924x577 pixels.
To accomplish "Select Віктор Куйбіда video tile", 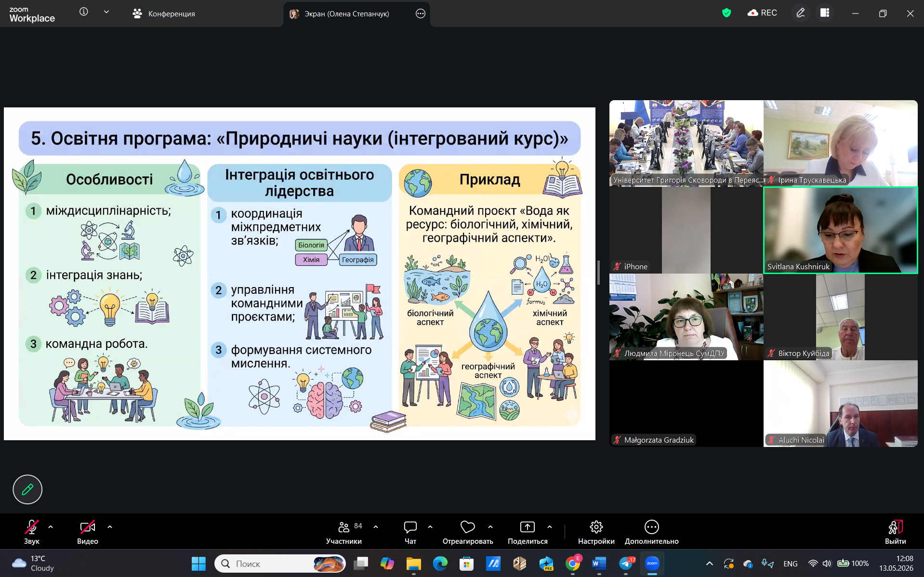I will tap(840, 317).
